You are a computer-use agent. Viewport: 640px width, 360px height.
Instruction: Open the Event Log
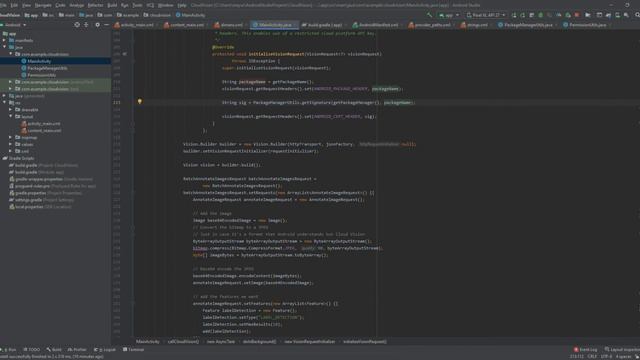pyautogui.click(x=585, y=349)
